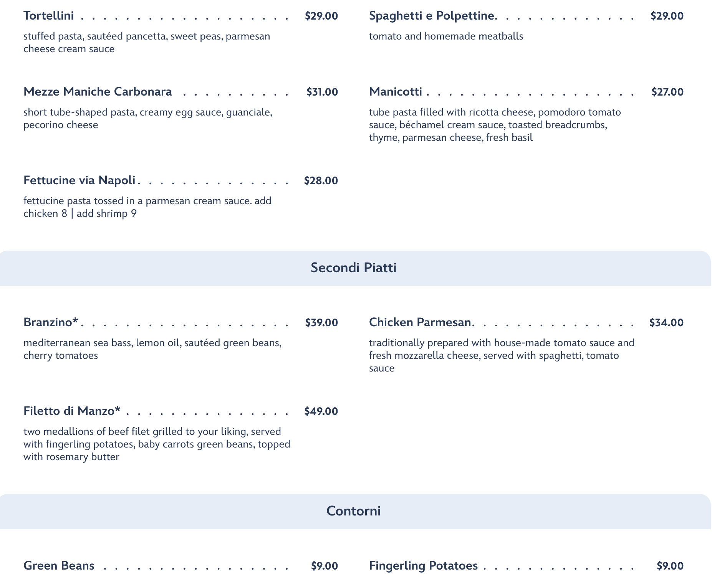
Task: Select the Branzino entree name
Action: pyautogui.click(x=51, y=322)
